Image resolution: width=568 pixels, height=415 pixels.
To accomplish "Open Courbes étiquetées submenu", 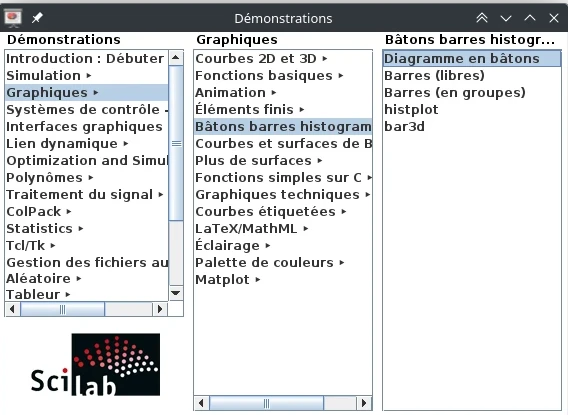I will point(283,211).
